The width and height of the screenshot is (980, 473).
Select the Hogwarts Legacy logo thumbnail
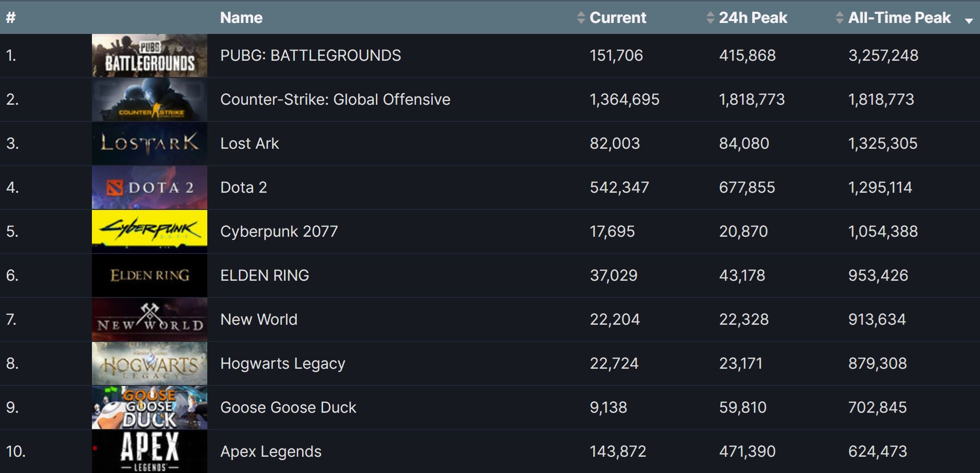149,363
